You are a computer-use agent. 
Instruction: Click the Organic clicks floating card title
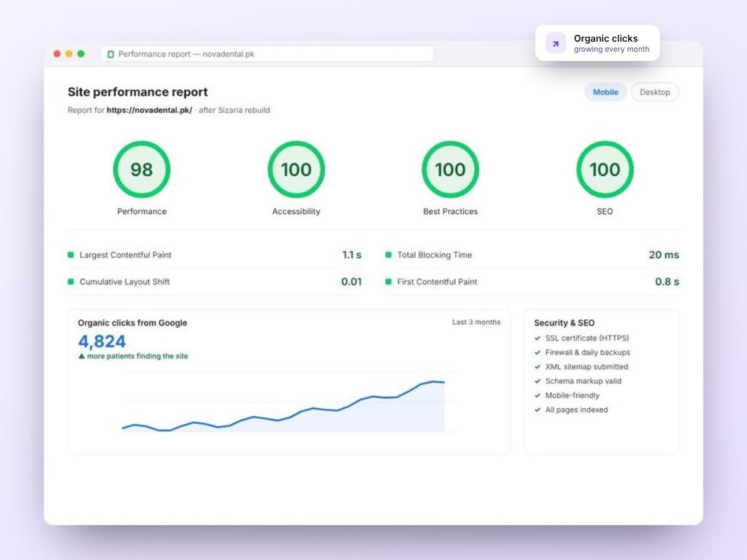pyautogui.click(x=606, y=39)
